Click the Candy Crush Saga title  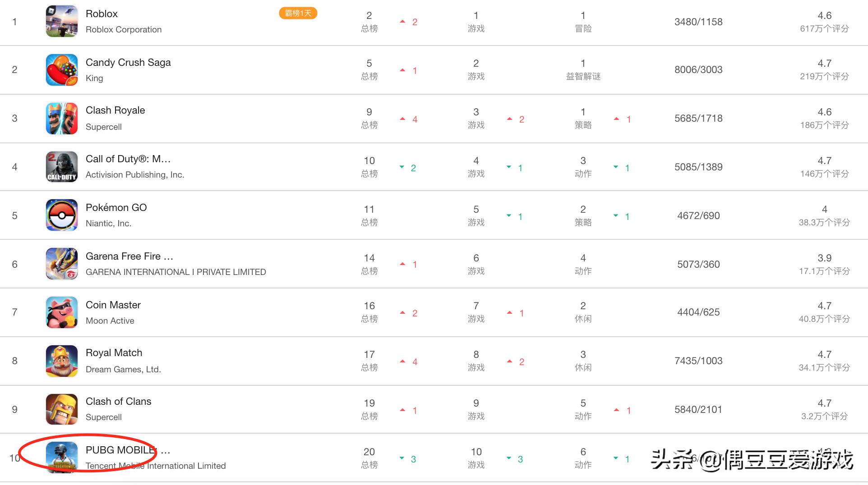coord(128,62)
